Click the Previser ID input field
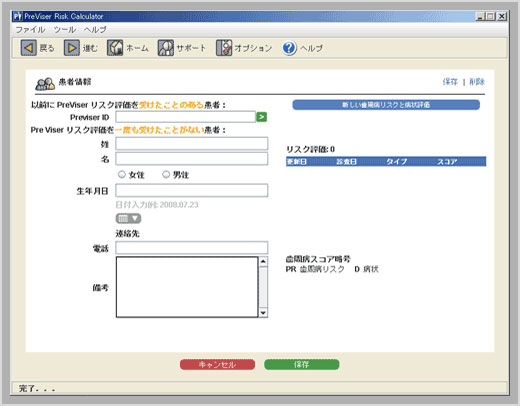Screen dimensions: 520x406 pos(185,117)
